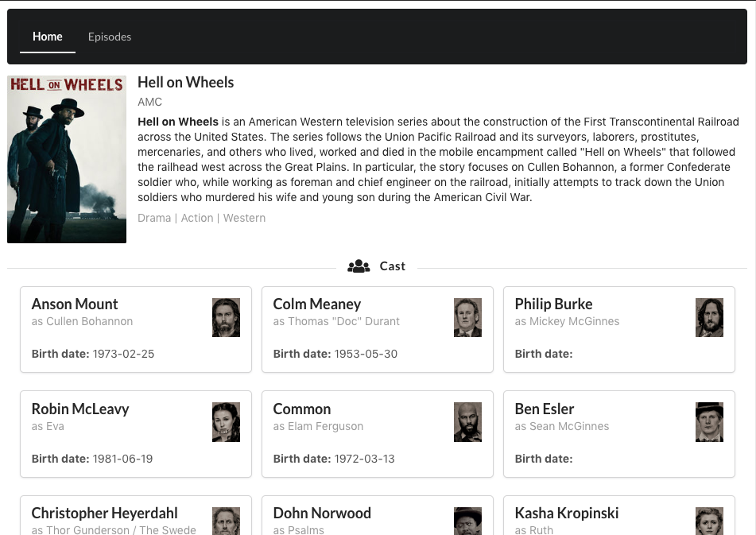The height and width of the screenshot is (535, 756).
Task: Select Philip Burke's portrait thumbnail
Action: pyautogui.click(x=709, y=316)
